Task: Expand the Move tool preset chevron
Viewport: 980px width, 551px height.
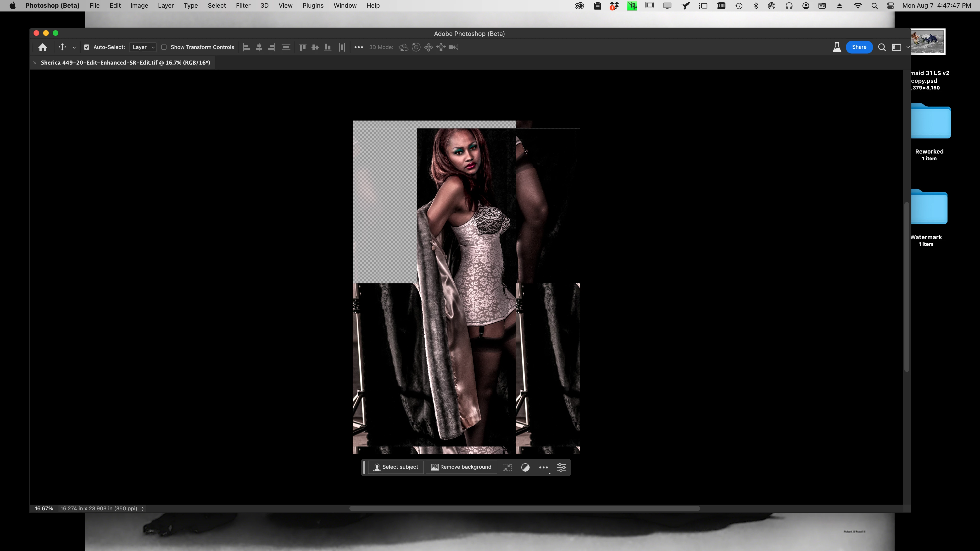Action: coord(74,48)
